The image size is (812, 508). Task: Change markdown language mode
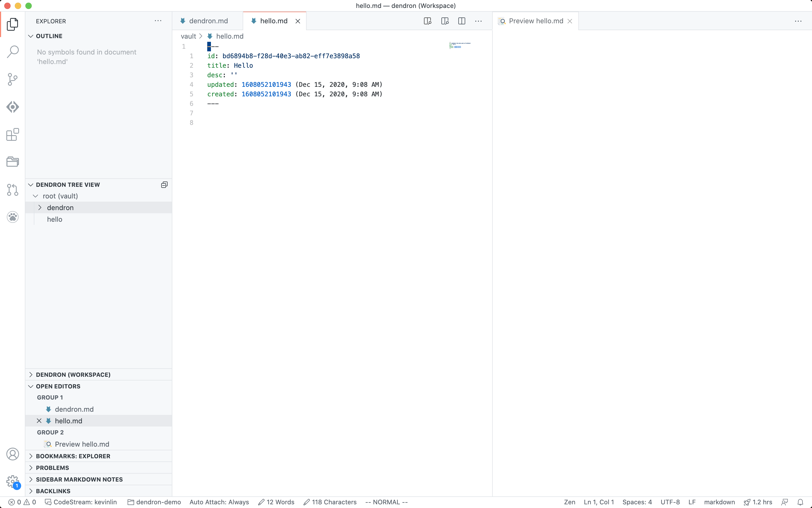pyautogui.click(x=719, y=502)
